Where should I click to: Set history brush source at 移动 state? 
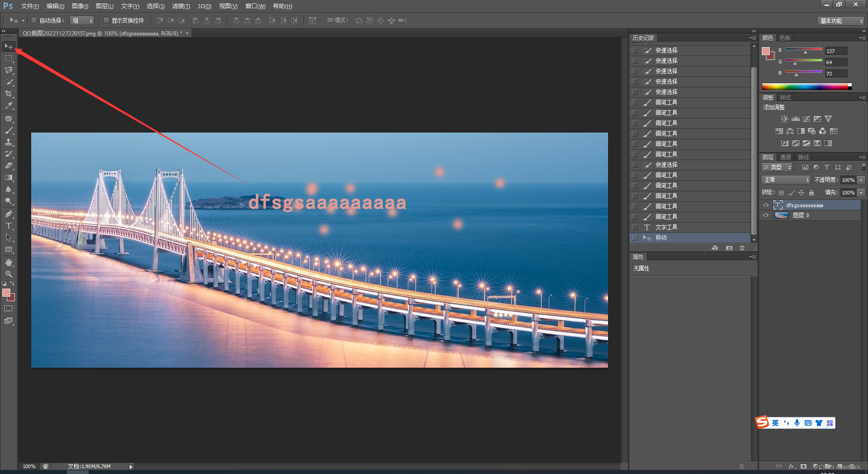[x=635, y=237]
